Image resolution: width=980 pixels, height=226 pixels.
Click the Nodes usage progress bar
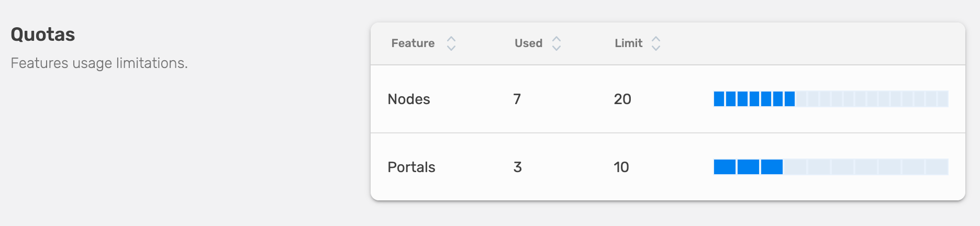click(831, 99)
